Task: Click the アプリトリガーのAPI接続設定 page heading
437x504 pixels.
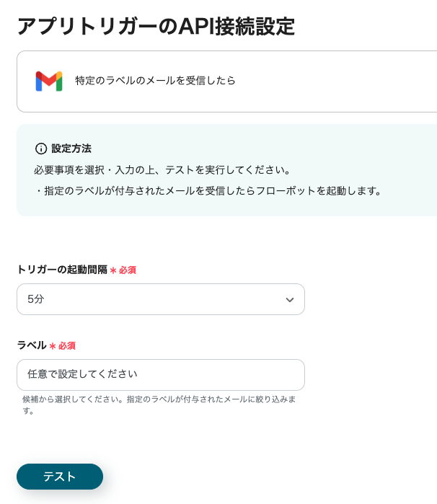Action: (x=156, y=26)
